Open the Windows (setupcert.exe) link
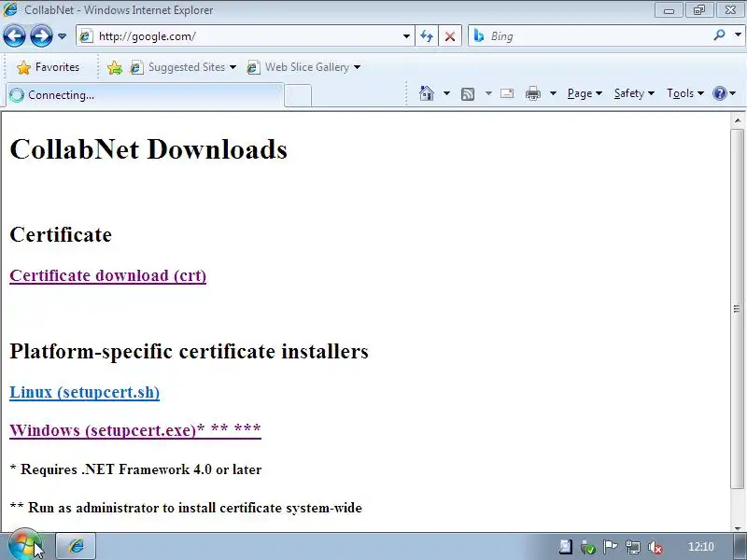This screenshot has height=560, width=747. click(x=135, y=430)
